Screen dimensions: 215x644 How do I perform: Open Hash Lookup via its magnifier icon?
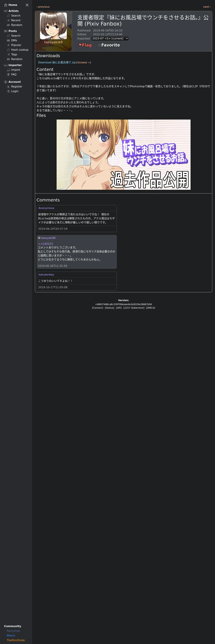9,50
